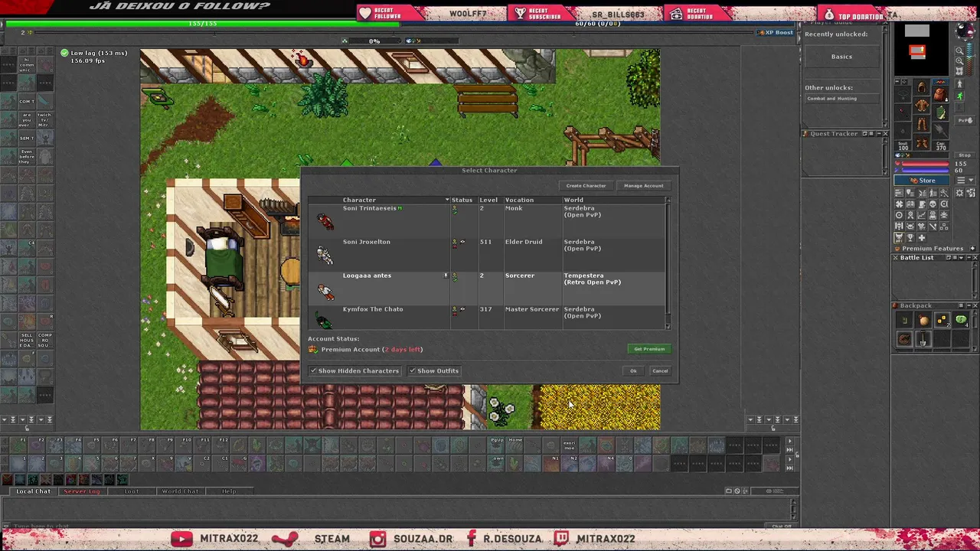
Task: Click the eye icon in Soni Jroxelton's status
Action: pos(462,242)
